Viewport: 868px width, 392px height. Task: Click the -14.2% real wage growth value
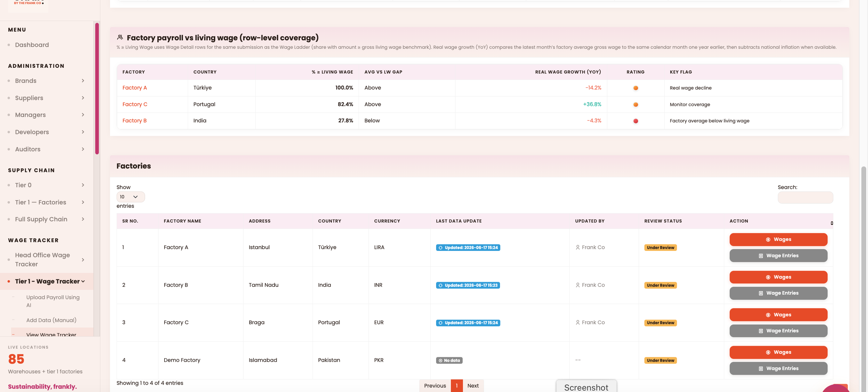(x=593, y=88)
